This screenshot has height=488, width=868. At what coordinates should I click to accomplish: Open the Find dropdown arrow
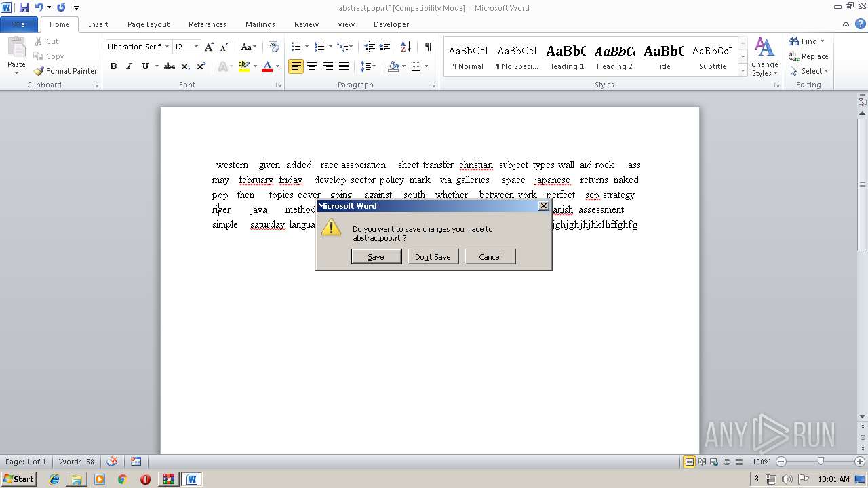click(x=823, y=41)
